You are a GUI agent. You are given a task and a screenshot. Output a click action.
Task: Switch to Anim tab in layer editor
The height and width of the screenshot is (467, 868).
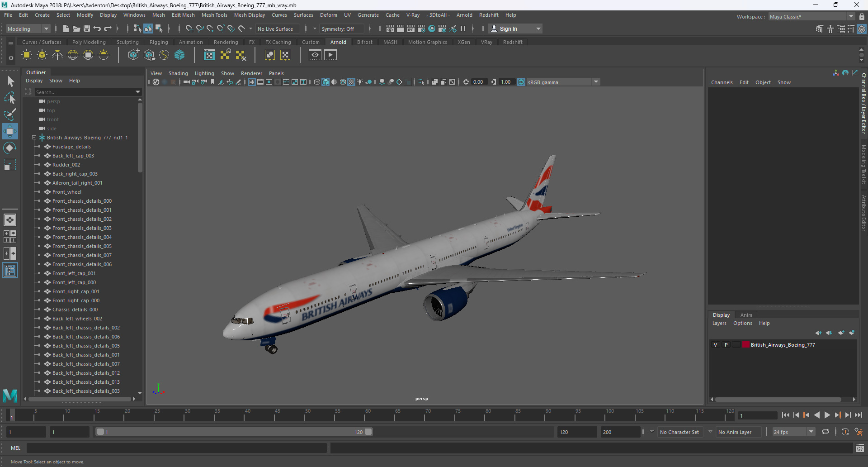click(746, 315)
